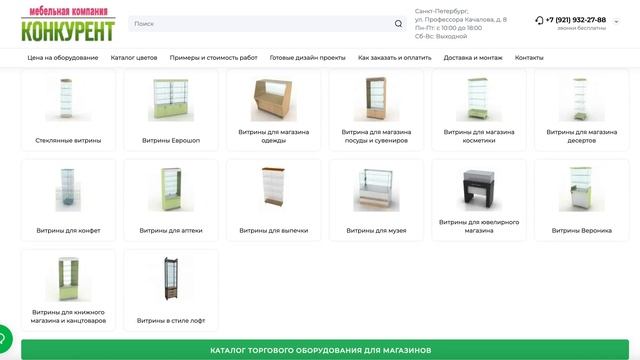
Task: Click ювелирного магазина showcase image
Action: pyautogui.click(x=479, y=189)
